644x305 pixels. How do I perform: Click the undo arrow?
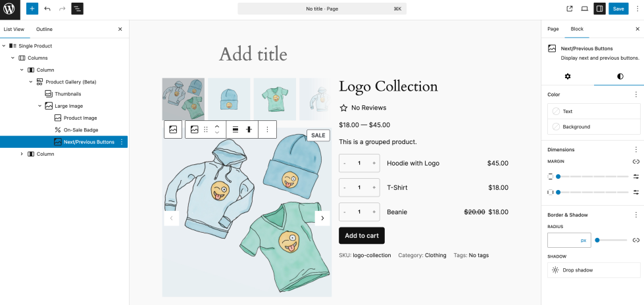[x=47, y=9]
